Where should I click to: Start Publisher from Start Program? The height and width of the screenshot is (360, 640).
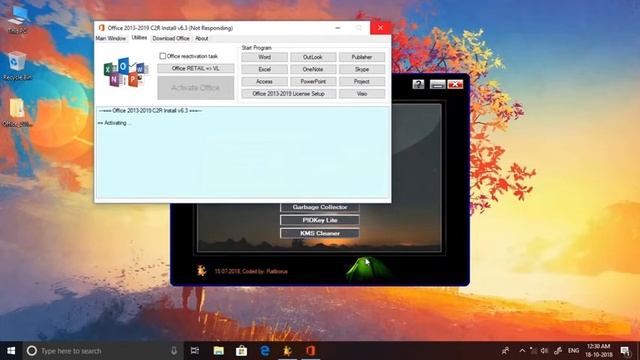[x=362, y=57]
